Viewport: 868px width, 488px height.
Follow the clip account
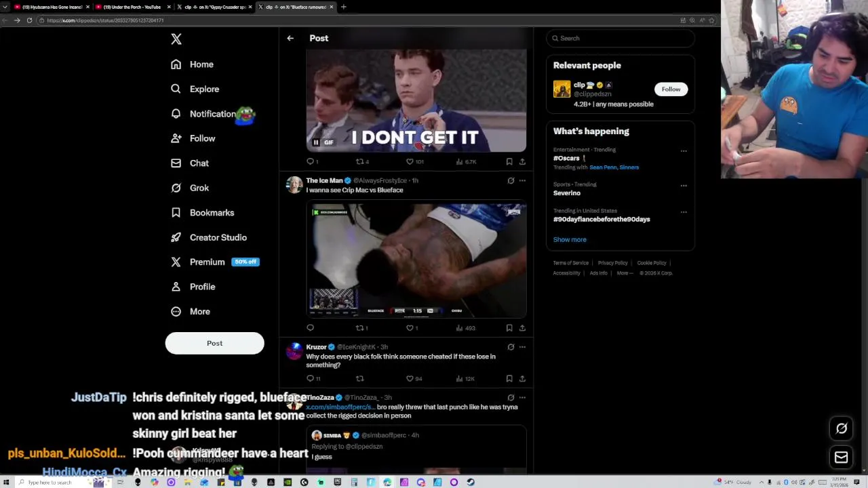coord(671,89)
